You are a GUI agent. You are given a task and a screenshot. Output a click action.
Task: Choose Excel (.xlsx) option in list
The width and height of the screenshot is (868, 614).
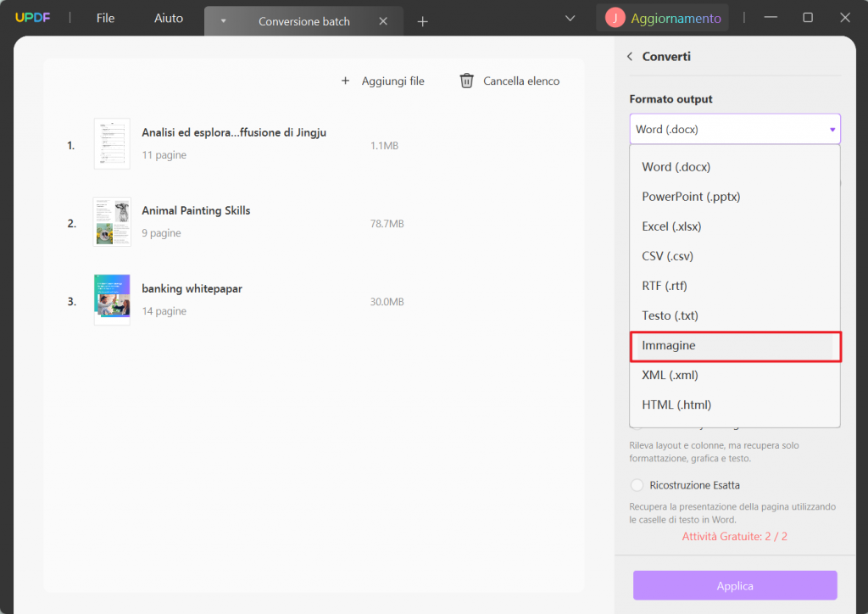tap(671, 226)
